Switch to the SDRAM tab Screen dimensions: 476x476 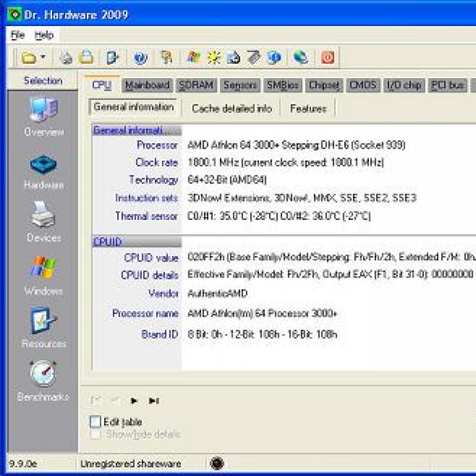click(196, 86)
